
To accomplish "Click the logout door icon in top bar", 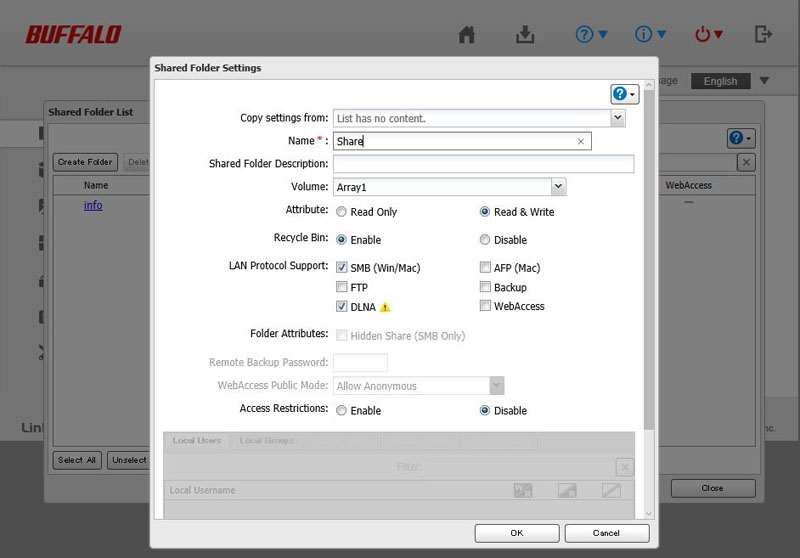I will (763, 34).
